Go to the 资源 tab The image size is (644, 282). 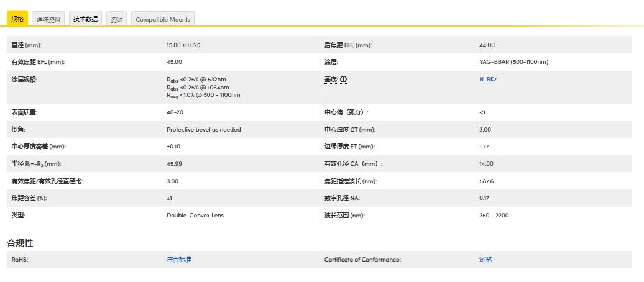pos(117,19)
